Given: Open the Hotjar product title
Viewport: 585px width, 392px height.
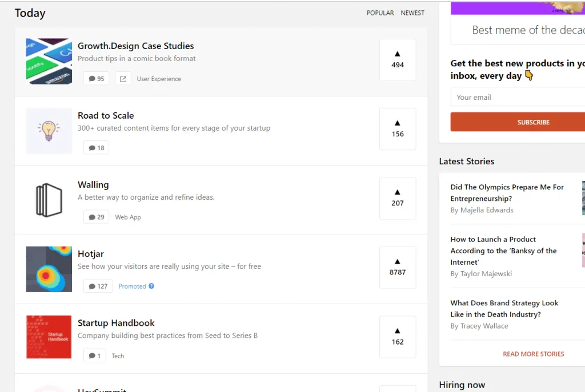Looking at the screenshot, I should pyautogui.click(x=91, y=254).
